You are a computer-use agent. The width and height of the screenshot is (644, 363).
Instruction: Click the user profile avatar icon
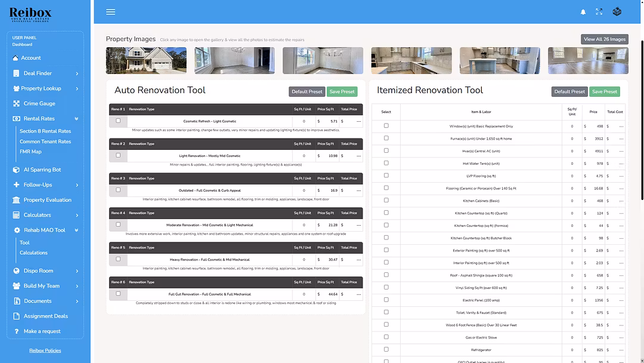[617, 12]
